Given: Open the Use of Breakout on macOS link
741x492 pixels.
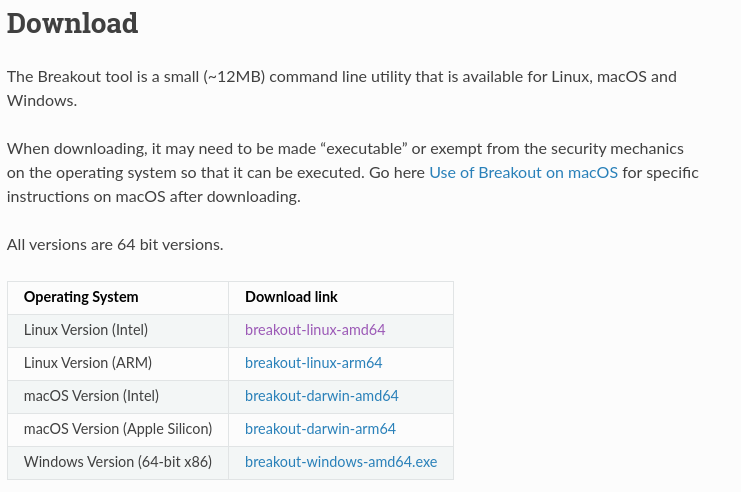Looking at the screenshot, I should coord(523,173).
